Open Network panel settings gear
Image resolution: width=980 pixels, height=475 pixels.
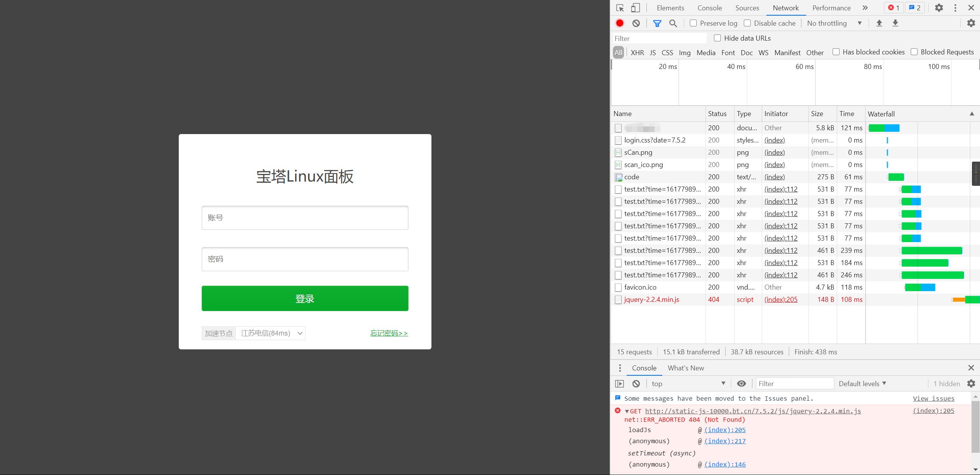(971, 23)
